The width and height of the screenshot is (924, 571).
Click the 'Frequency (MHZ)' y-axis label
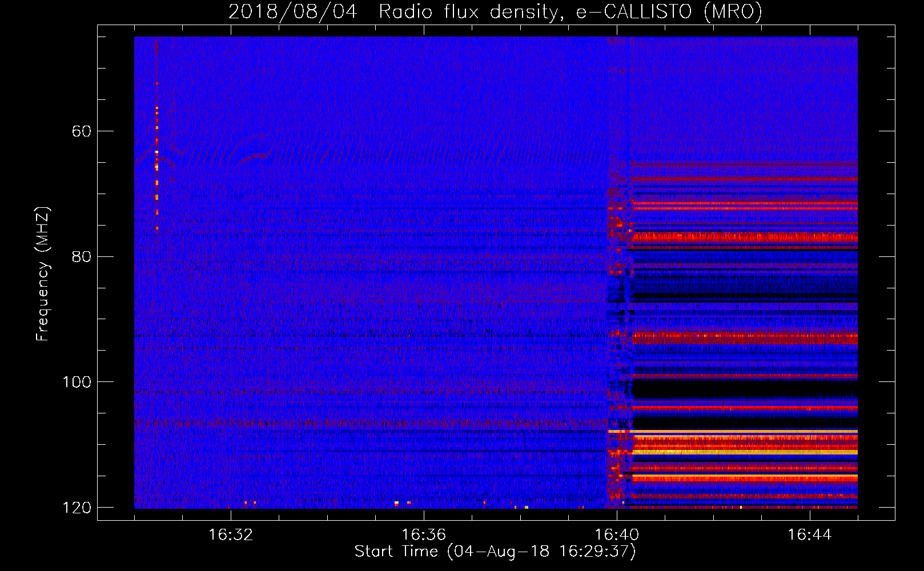coord(43,274)
